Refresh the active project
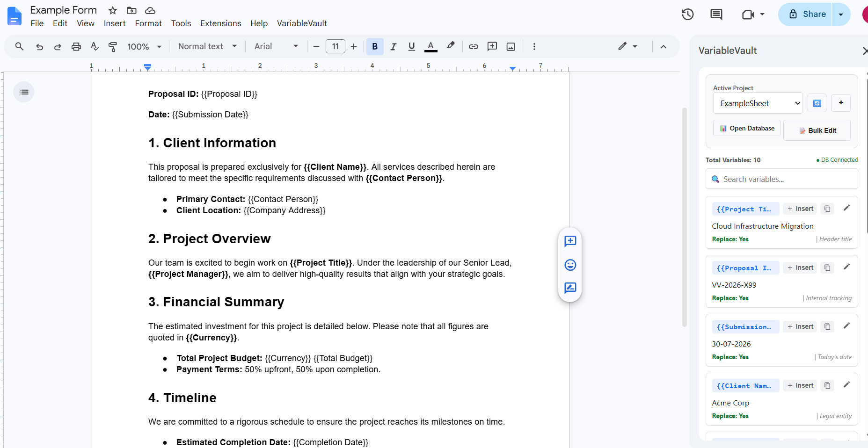Screen dimensions: 868x448 tap(817, 103)
